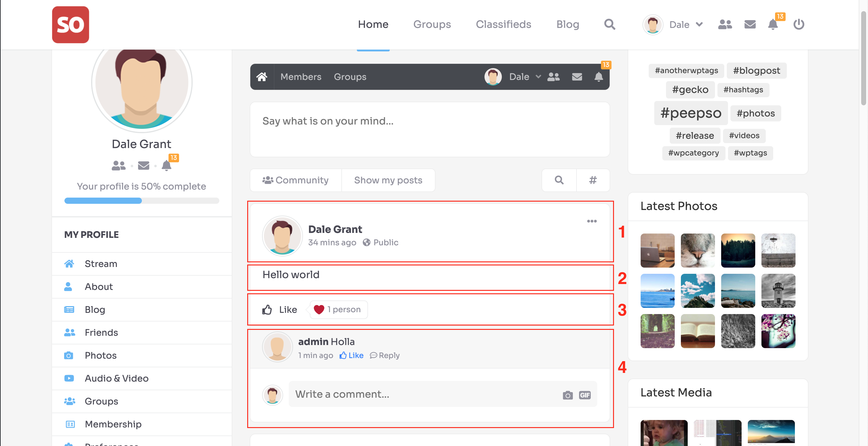The height and width of the screenshot is (446, 868).
Task: Open Blog in main navigation
Action: pyautogui.click(x=568, y=24)
